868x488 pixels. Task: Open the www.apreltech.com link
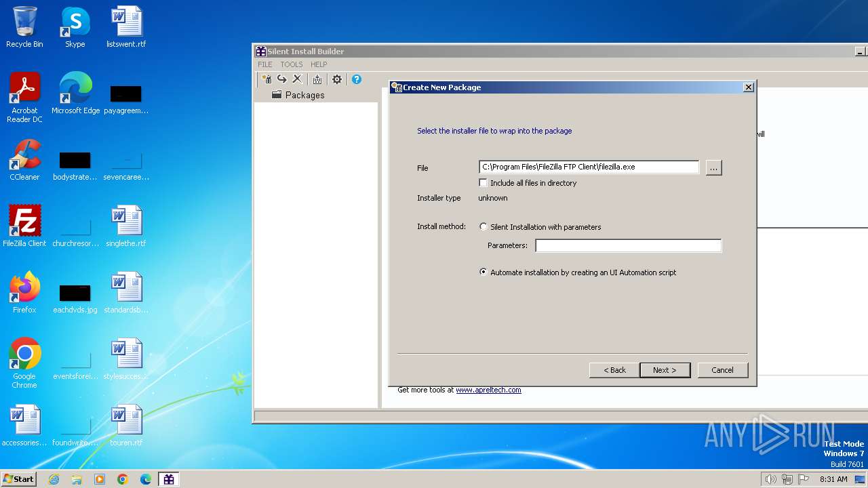pos(488,390)
